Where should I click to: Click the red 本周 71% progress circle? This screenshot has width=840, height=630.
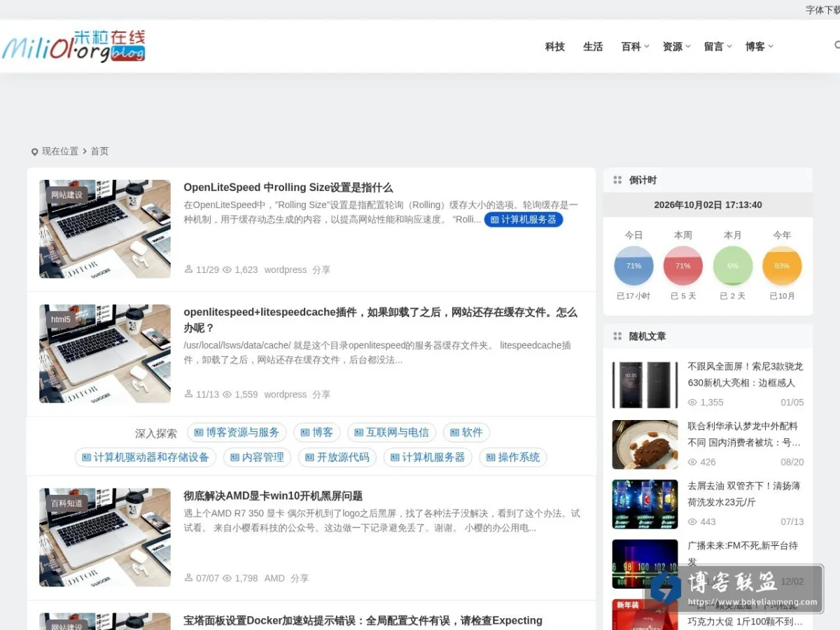[682, 266]
